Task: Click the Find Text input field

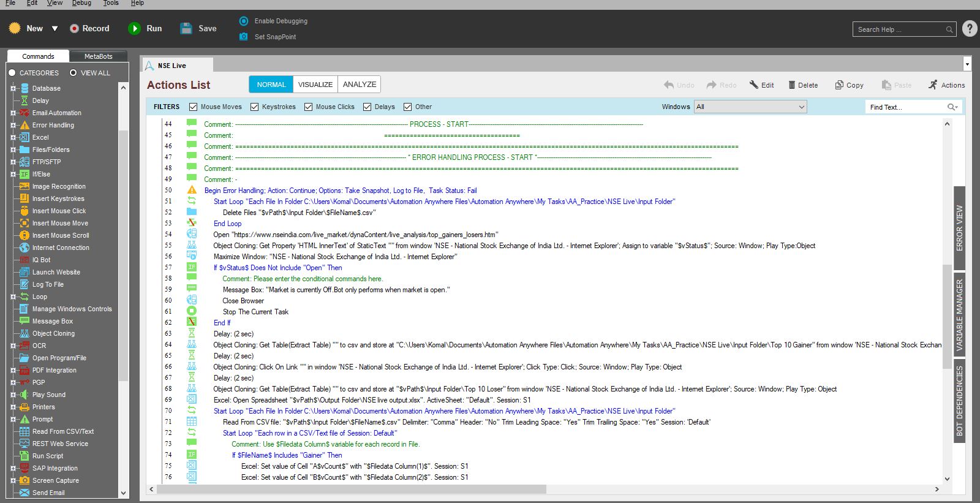Action: point(906,107)
